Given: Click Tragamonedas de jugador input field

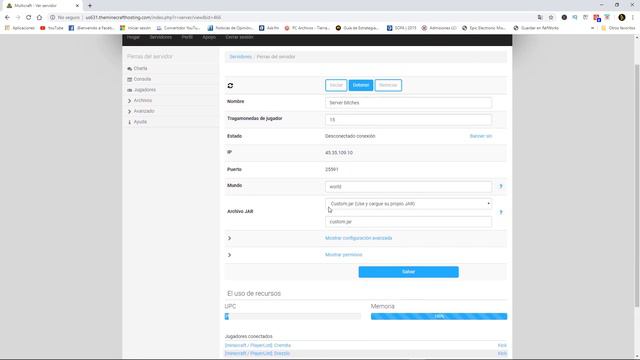Looking at the screenshot, I should click(x=408, y=120).
